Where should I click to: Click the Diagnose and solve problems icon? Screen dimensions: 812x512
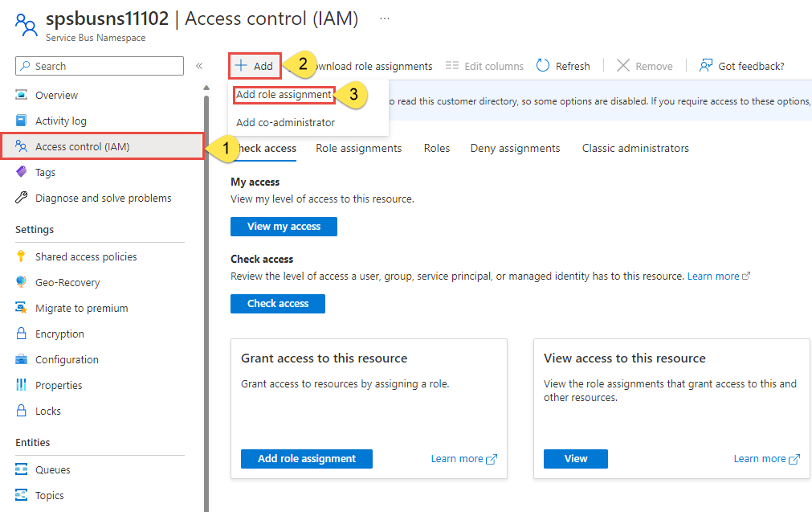pos(22,198)
